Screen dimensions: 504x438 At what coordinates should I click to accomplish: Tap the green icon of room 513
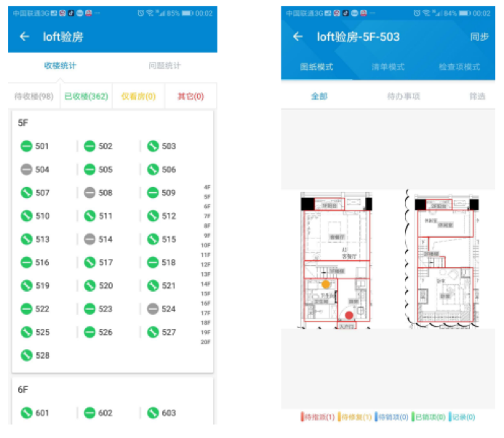(26, 239)
